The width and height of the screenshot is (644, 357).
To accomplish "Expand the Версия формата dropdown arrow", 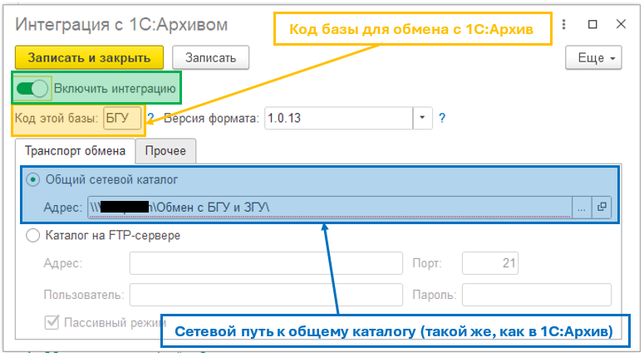I will click(422, 118).
